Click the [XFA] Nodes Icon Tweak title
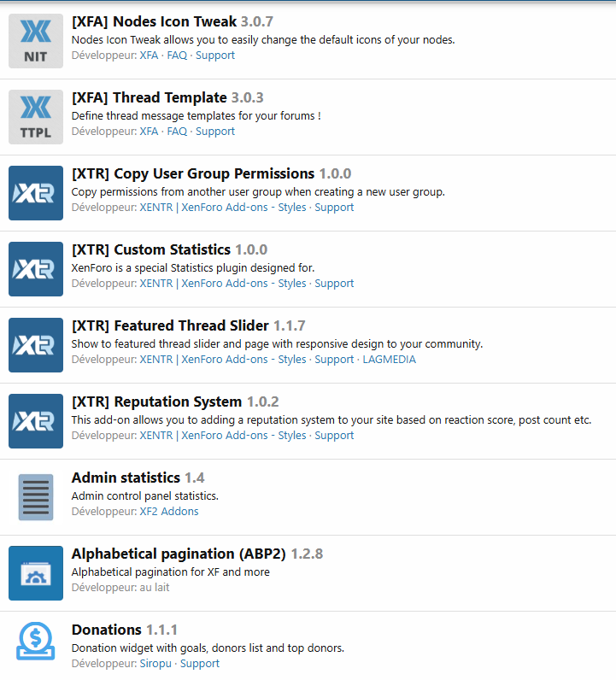This screenshot has width=616, height=680. pyautogui.click(x=154, y=21)
